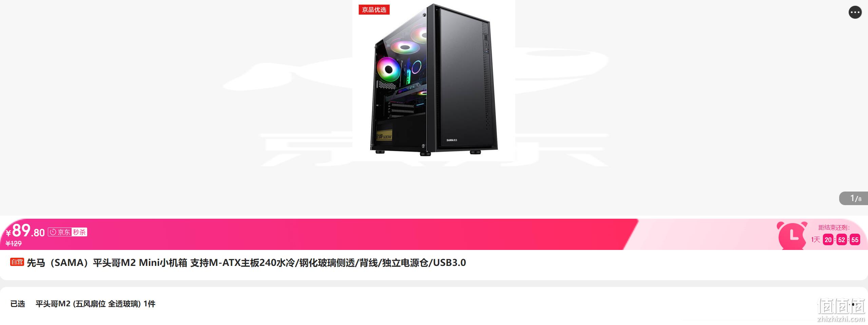Screen dimensions: 868x325
Task: Expand selected options via row ellipsis
Action: point(853,304)
